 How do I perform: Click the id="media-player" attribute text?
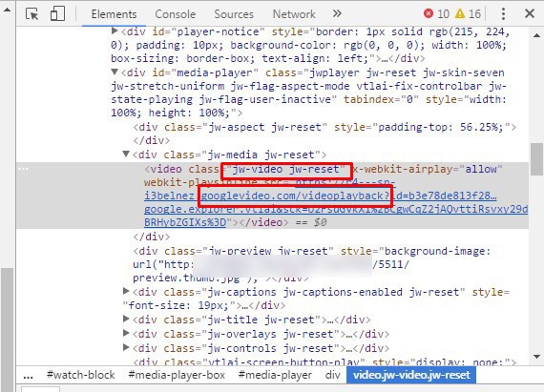click(x=205, y=72)
